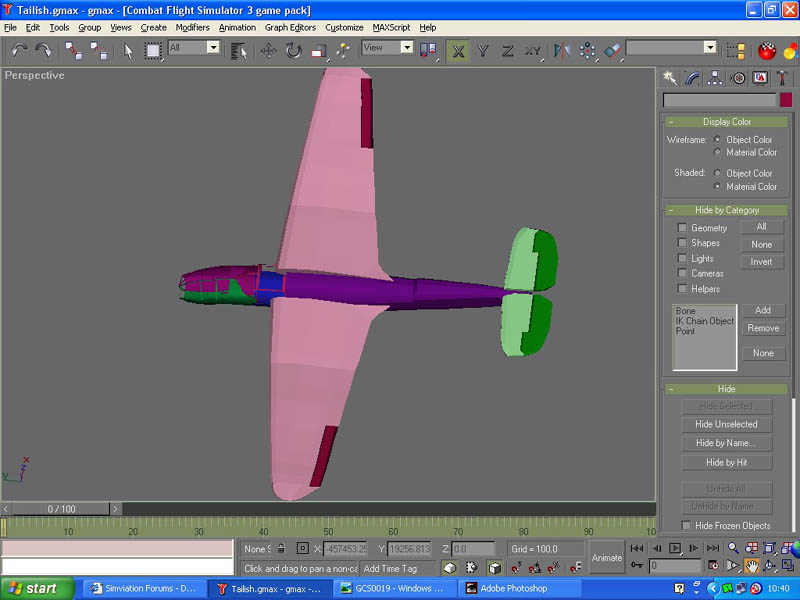Open the Graph Editors menu
This screenshot has width=800, height=600.
[x=290, y=28]
